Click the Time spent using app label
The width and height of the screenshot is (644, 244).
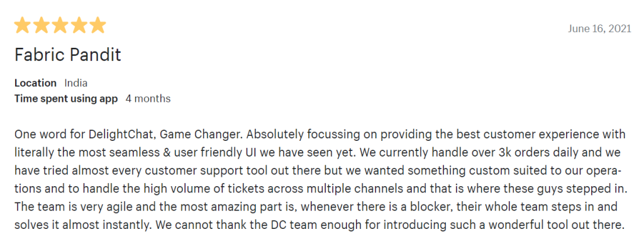[x=66, y=99]
